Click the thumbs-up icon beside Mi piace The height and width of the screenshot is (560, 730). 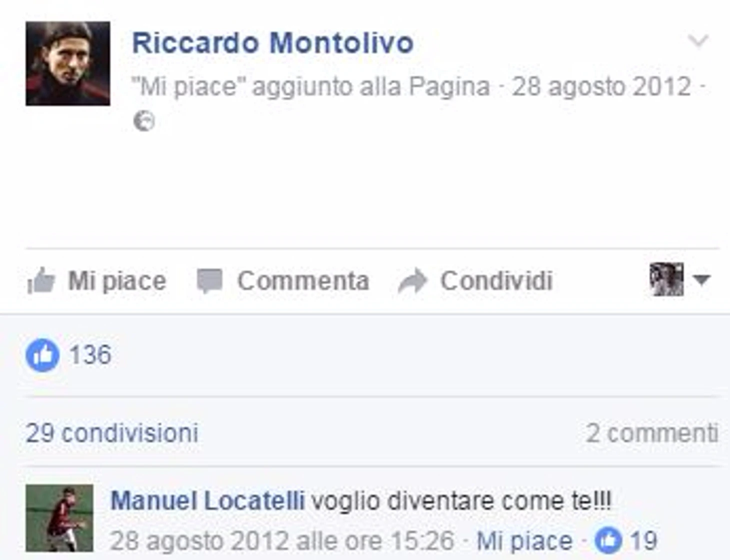pos(41,280)
